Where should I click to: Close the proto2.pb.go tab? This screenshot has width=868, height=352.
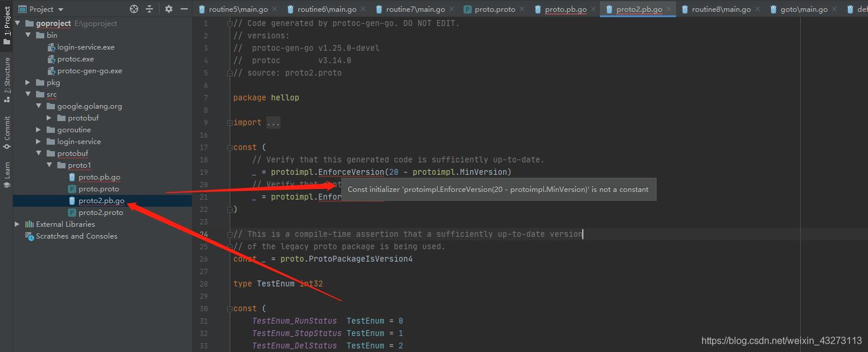coord(668,9)
